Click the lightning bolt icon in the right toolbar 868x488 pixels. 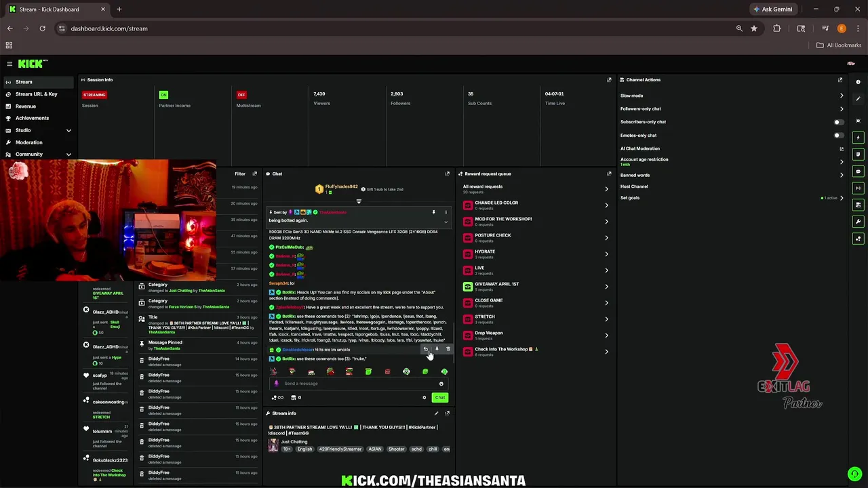[858, 138]
